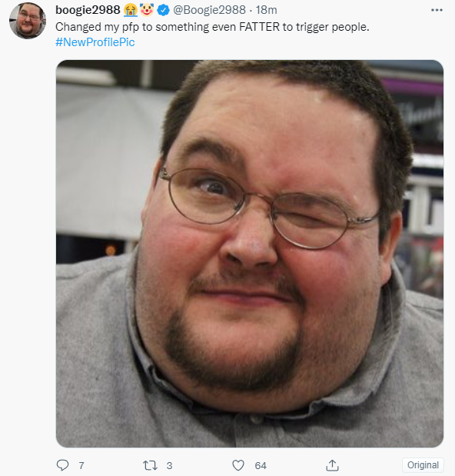Click the tweet text about changing pfp
This screenshot has width=455, height=476.
(x=212, y=27)
